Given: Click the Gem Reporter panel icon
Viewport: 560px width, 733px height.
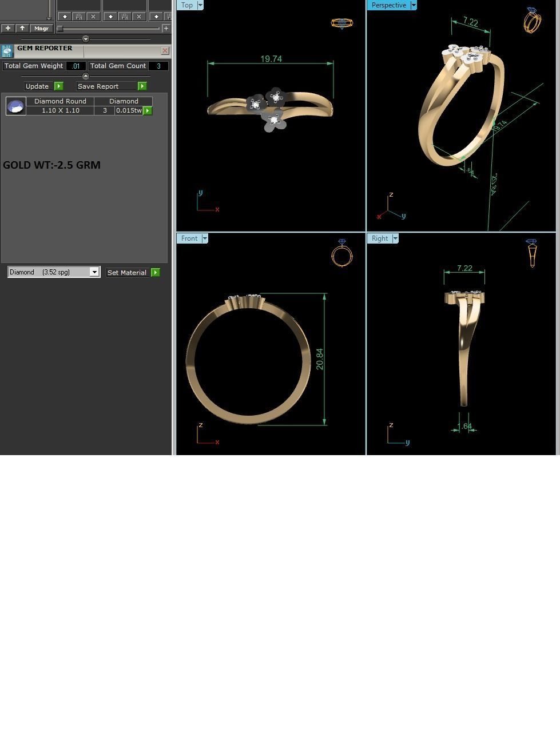Looking at the screenshot, I should tap(7, 51).
